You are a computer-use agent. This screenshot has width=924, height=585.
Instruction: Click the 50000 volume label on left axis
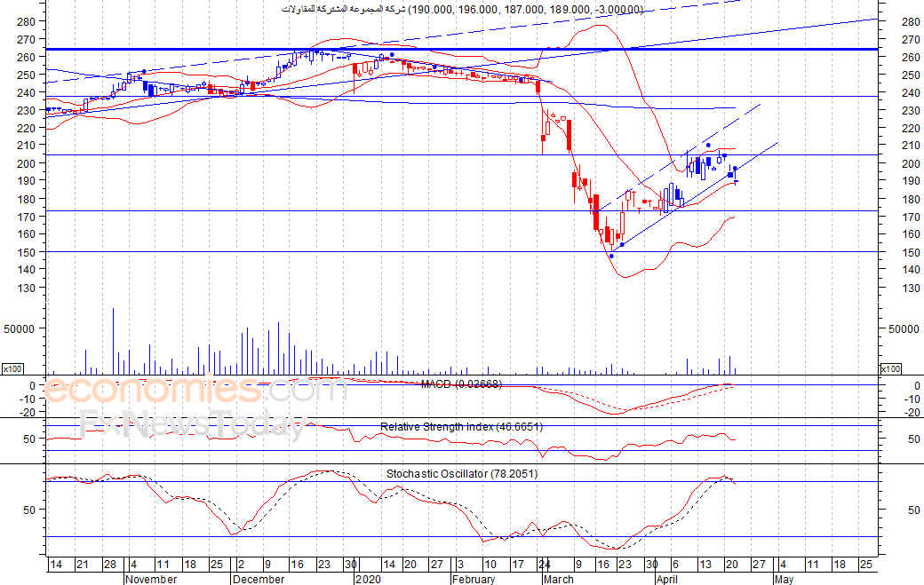[x=20, y=328]
